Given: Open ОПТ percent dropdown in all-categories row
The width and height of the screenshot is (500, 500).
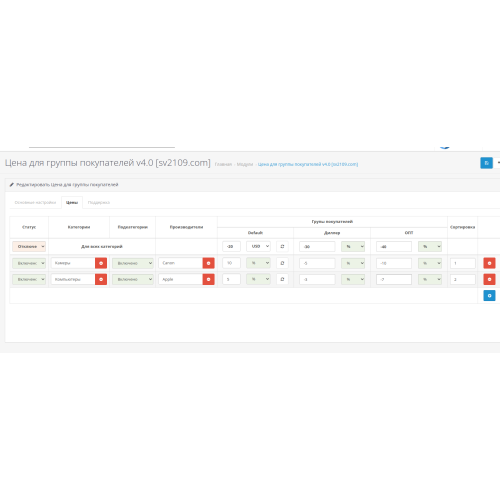Looking at the screenshot, I should point(430,246).
